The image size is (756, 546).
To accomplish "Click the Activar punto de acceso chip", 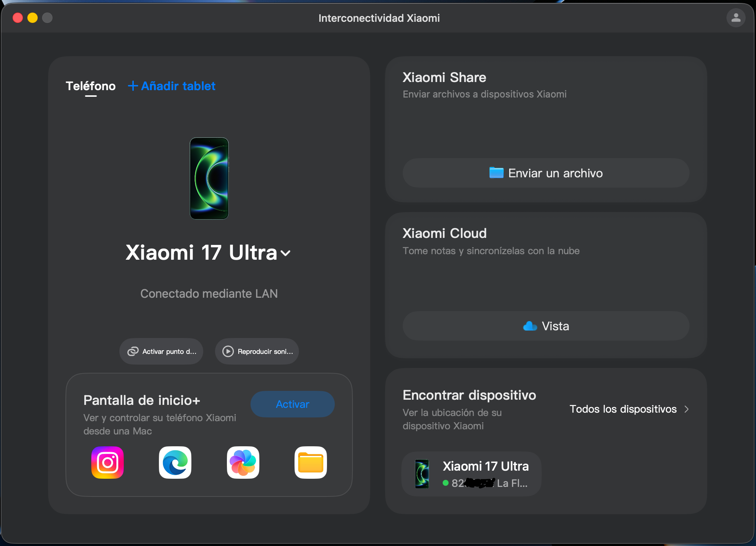I will click(161, 351).
